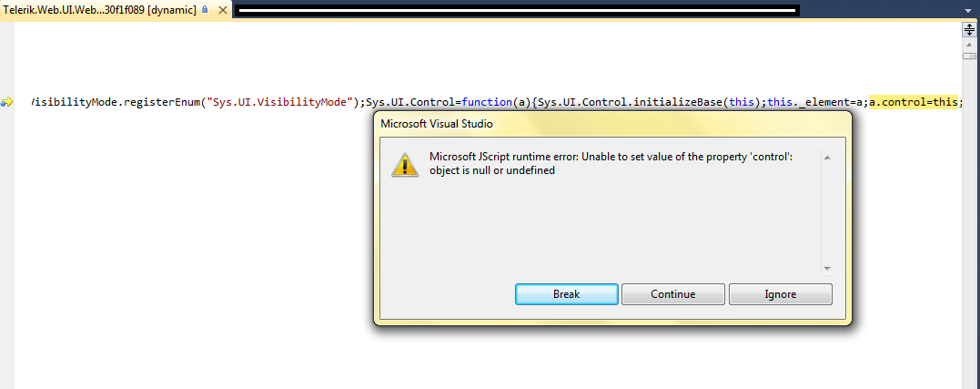The height and width of the screenshot is (389, 980).
Task: Choose Continue to resume script execution
Action: click(673, 294)
